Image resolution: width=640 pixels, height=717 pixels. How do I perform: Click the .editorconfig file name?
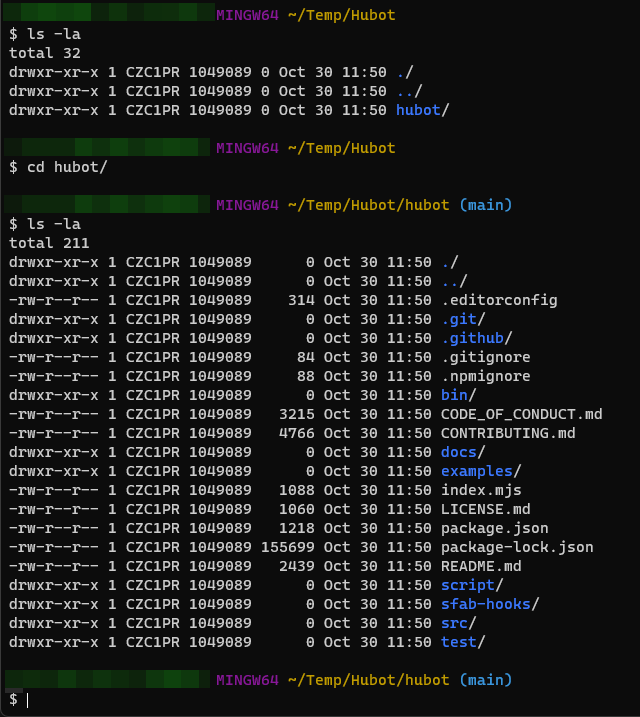499,300
